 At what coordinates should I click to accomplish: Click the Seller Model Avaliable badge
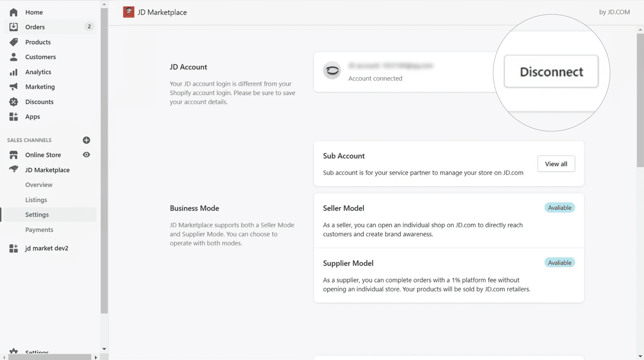560,208
